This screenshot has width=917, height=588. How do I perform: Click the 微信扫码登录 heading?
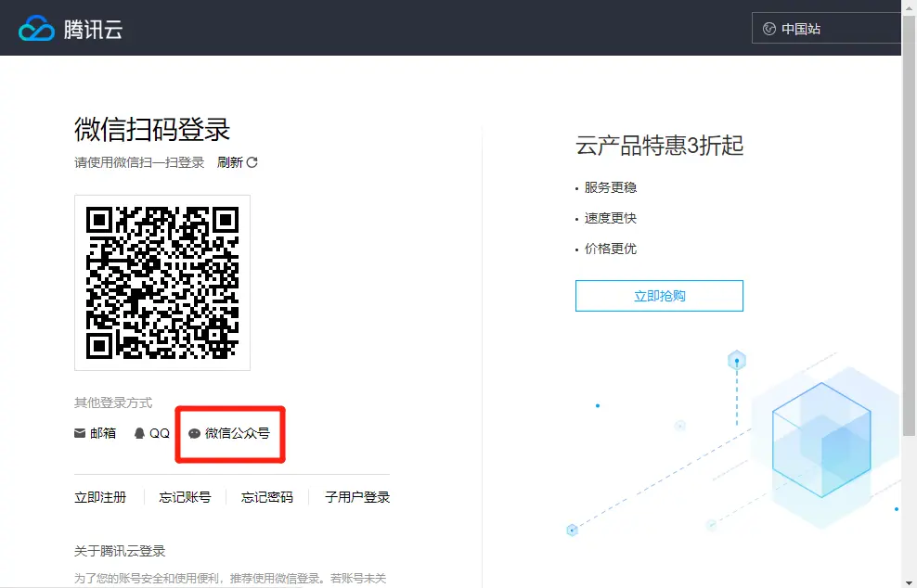click(x=152, y=130)
